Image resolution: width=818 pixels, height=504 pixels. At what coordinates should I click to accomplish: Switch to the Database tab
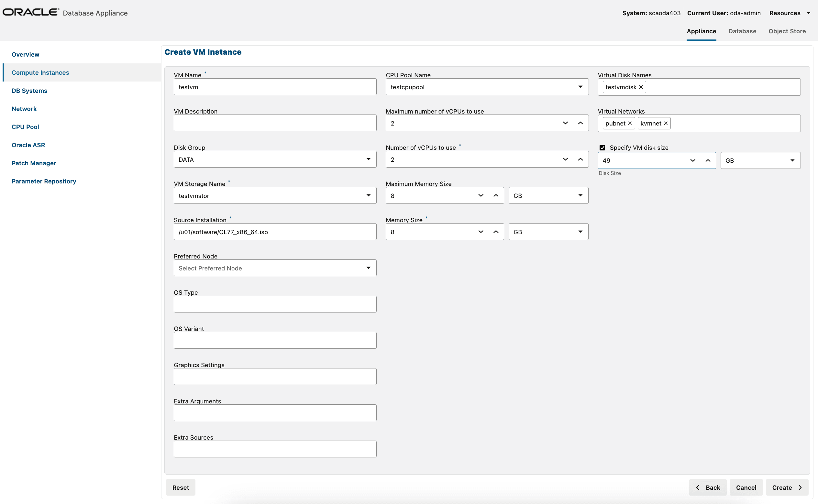coord(742,31)
